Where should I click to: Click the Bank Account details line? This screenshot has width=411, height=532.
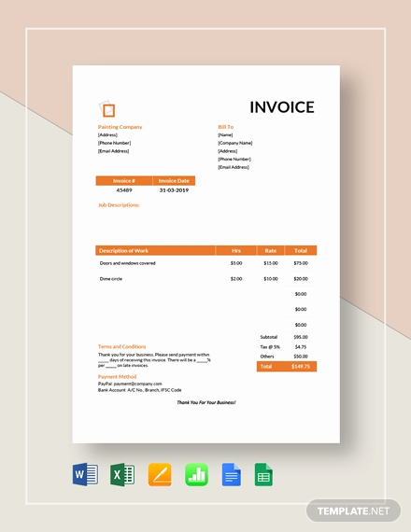139,390
